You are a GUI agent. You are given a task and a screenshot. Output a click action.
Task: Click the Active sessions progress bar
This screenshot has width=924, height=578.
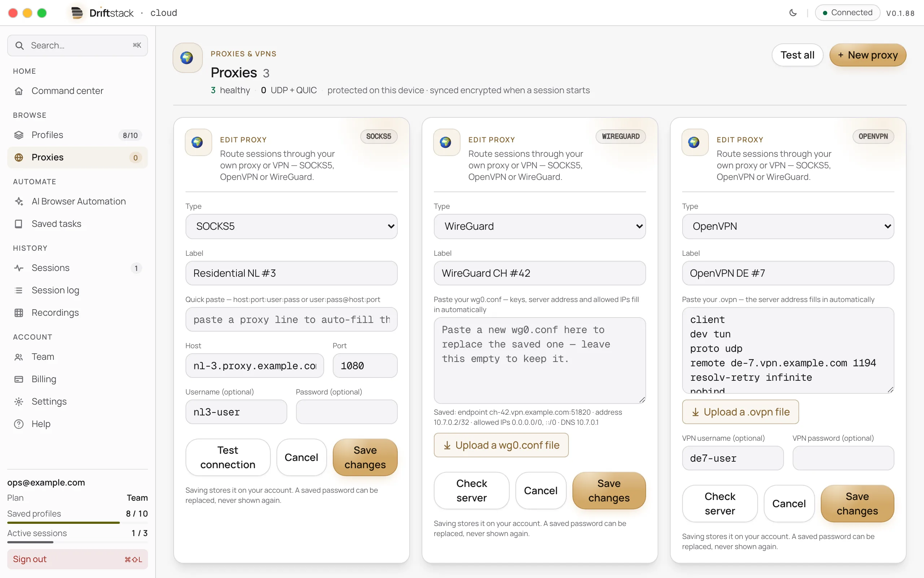coord(78,542)
